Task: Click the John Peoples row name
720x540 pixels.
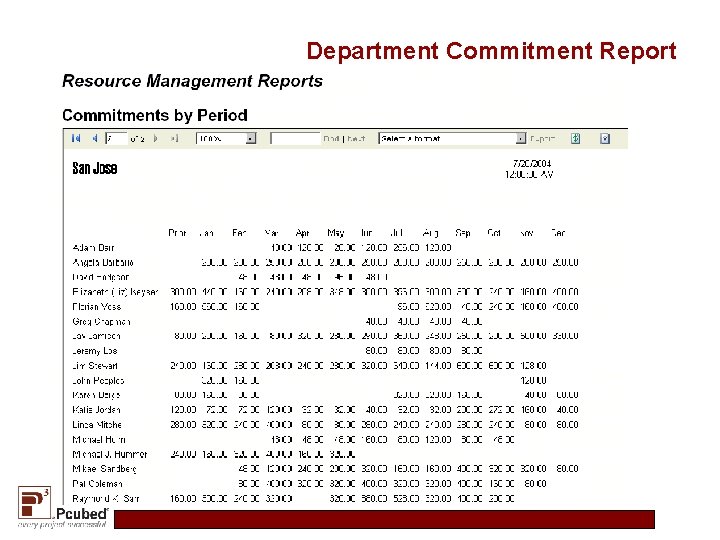Action: 98,381
